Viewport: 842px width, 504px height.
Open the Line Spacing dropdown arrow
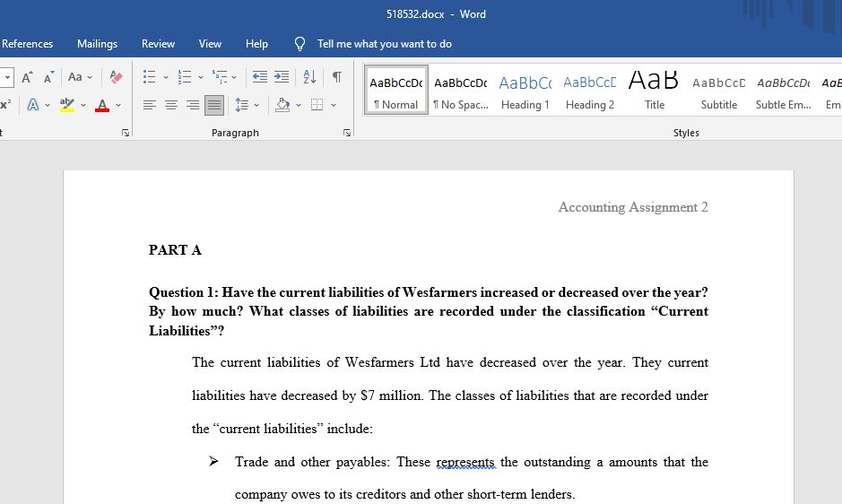pyautogui.click(x=256, y=105)
